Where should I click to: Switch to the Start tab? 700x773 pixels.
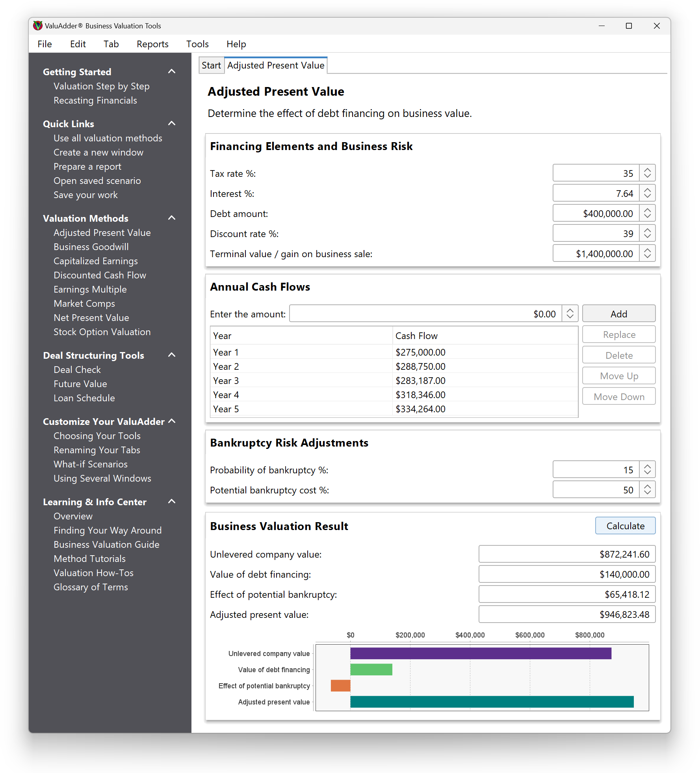point(211,65)
